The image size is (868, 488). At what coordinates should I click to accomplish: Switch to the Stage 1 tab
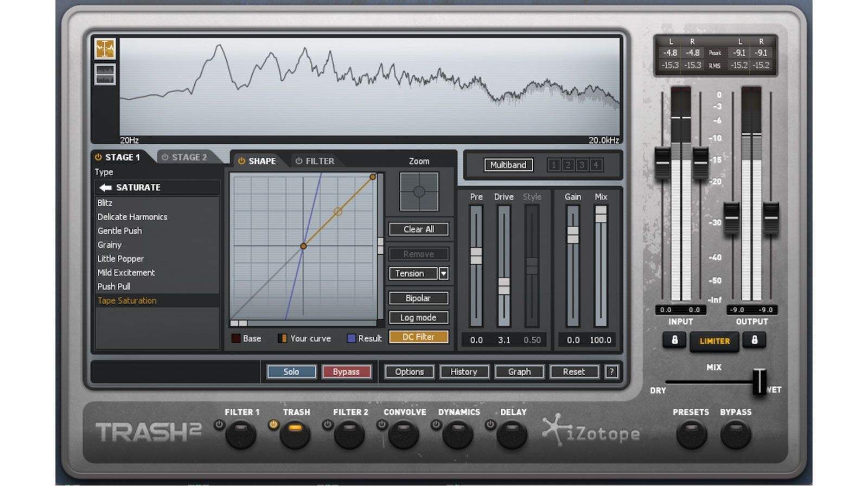click(122, 157)
